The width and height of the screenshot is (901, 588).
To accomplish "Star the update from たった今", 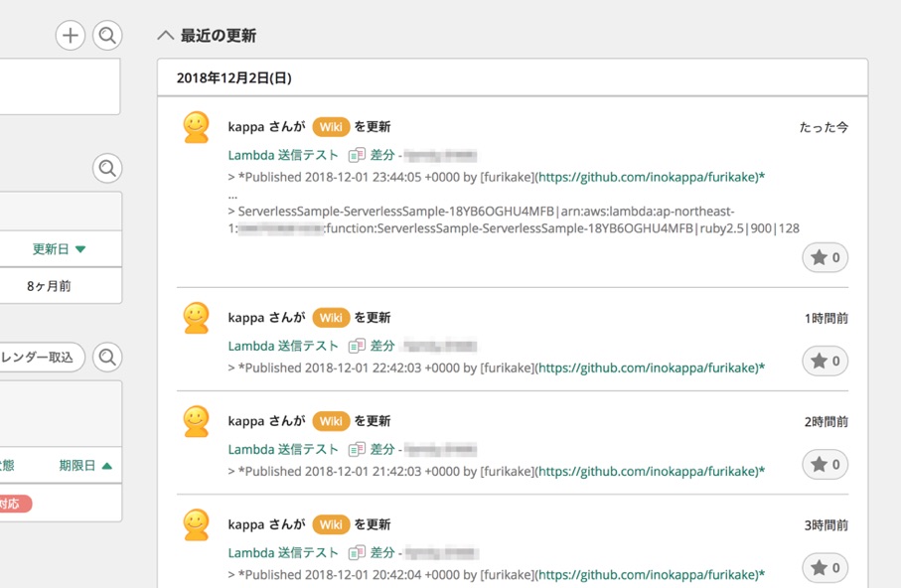I will 825,257.
